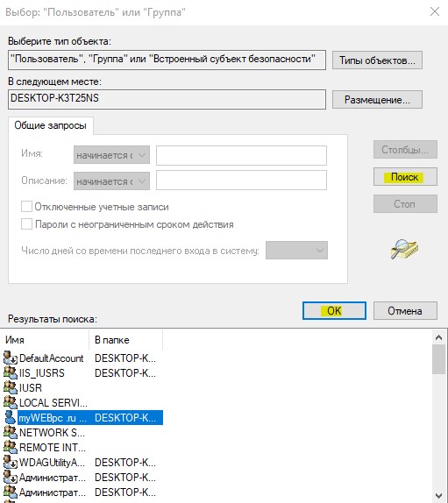Enable Пароли с неограниченным сроком действия checkbox

(26, 224)
